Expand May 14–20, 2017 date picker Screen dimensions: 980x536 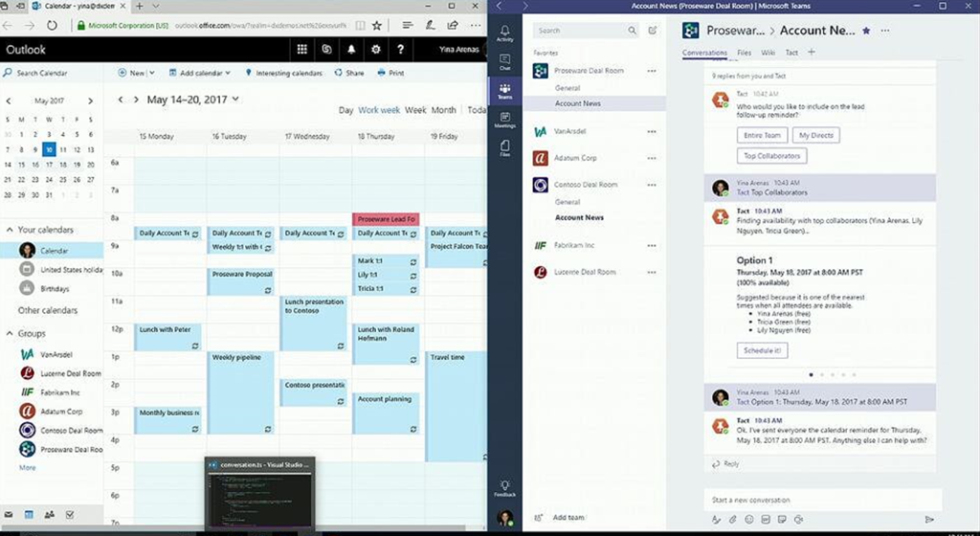(235, 99)
